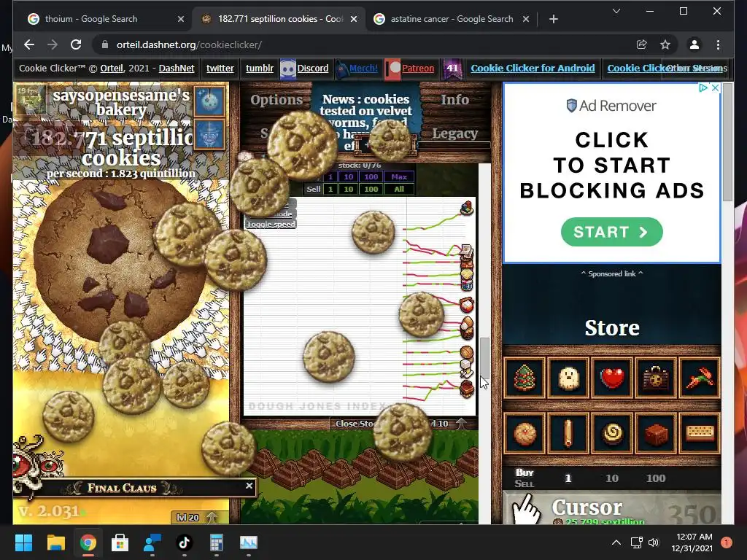Viewport: 747px width, 560px height.
Task: Set store bulk amount to 100
Action: (656, 478)
